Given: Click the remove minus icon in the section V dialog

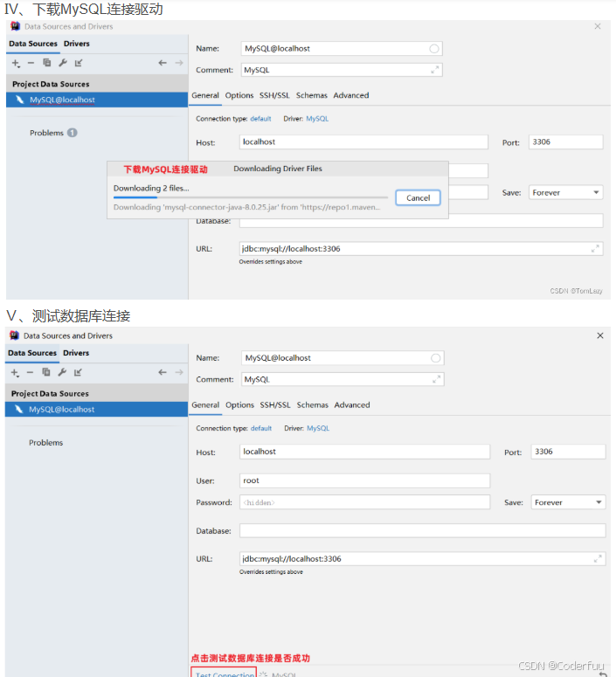Looking at the screenshot, I should click(30, 372).
